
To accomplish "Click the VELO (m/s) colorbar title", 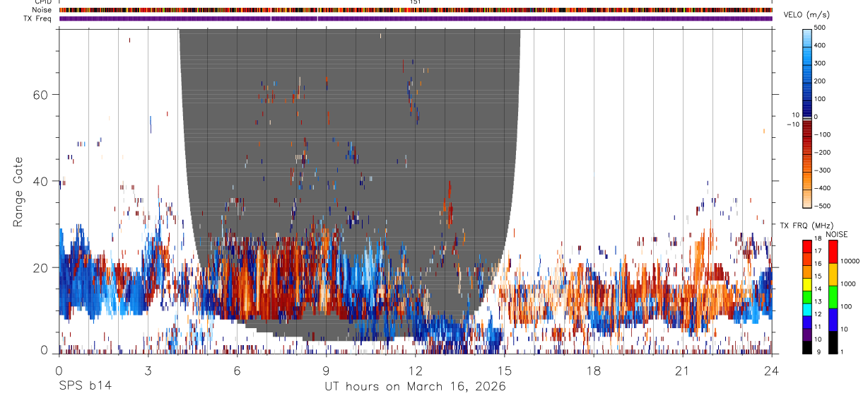I will click(807, 14).
